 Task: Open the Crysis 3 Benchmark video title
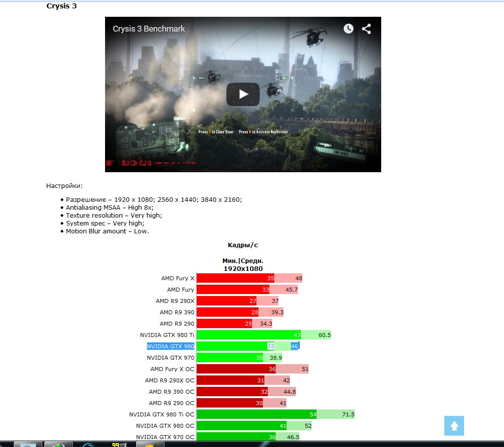(x=149, y=29)
